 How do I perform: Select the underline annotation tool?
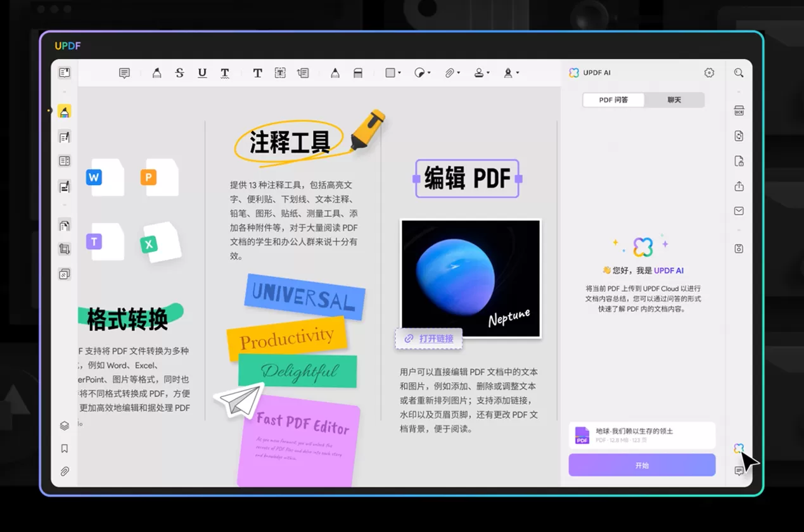click(202, 73)
